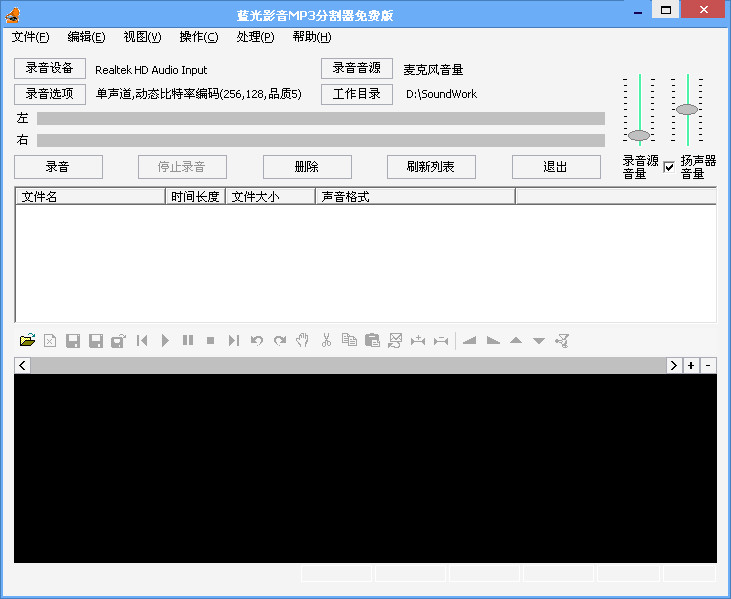Screen dimensions: 731x599
Task: Click the waveform scrollbar right arrow
Action: click(674, 365)
